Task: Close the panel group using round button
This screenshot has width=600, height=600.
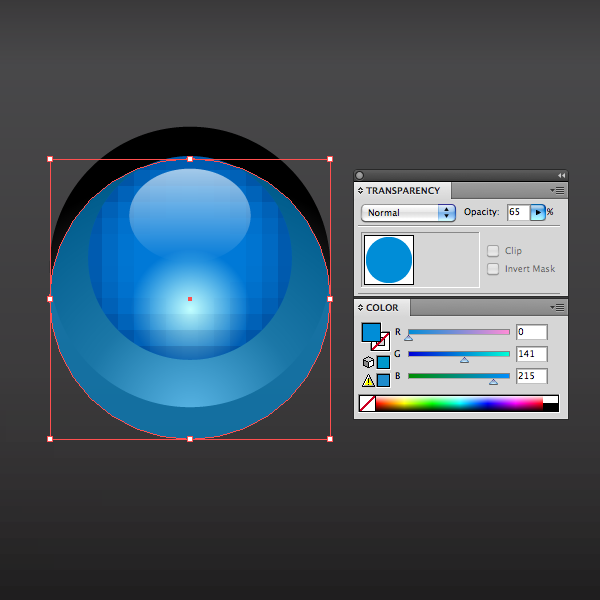Action: click(359, 176)
